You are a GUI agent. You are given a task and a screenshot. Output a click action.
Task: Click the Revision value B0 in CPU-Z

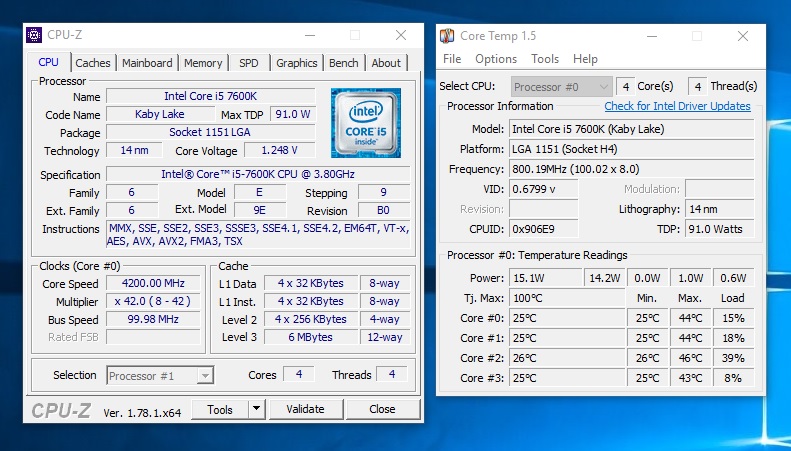383,210
